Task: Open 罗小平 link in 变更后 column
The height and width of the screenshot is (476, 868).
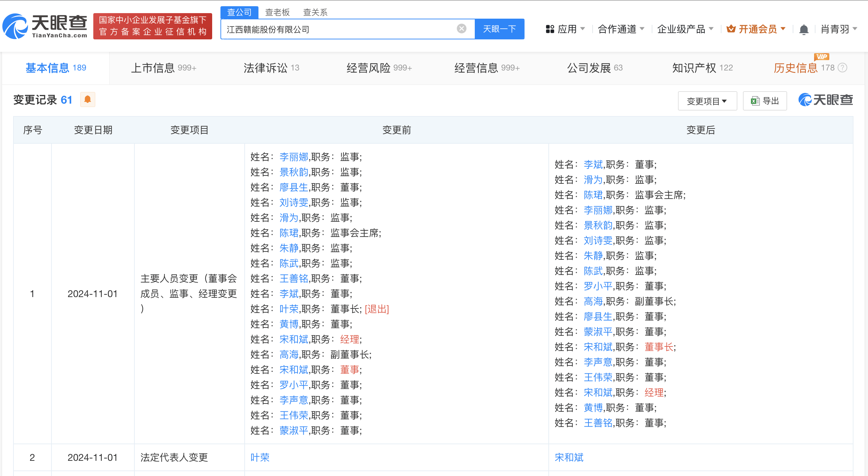Action: coord(598,286)
